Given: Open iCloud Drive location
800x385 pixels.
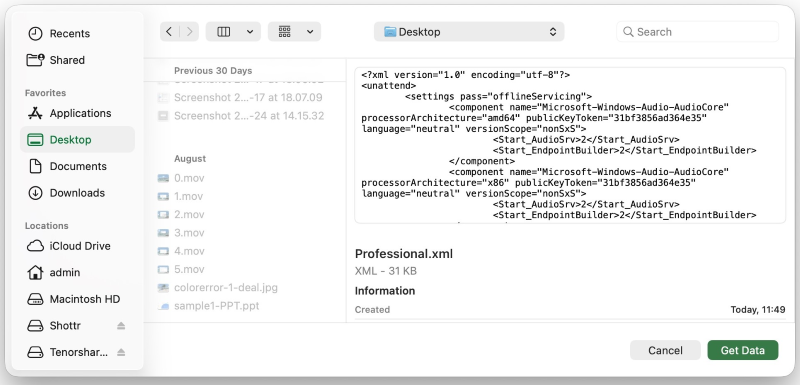Looking at the screenshot, I should click(69, 246).
